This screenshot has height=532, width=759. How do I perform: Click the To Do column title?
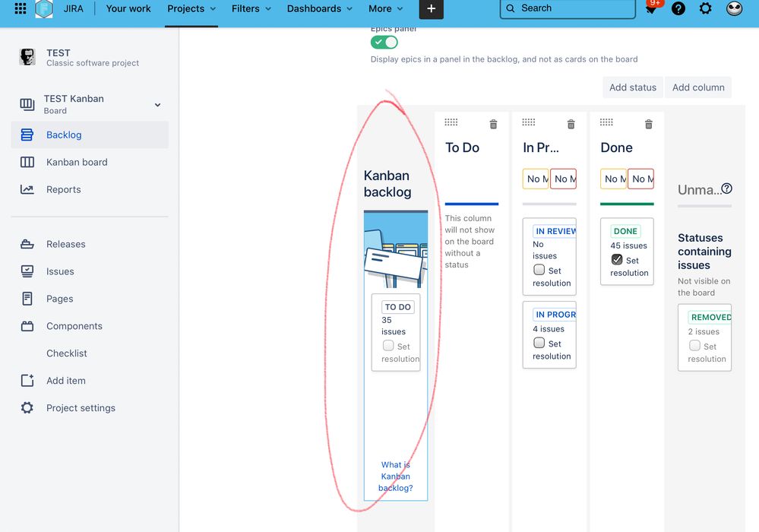(x=462, y=147)
